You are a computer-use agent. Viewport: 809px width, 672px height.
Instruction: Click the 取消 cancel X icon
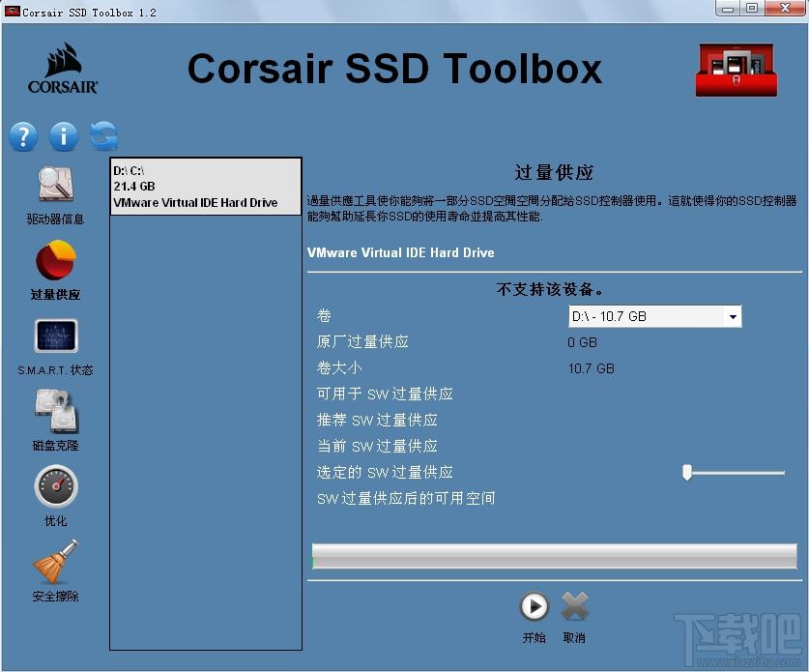tap(574, 606)
